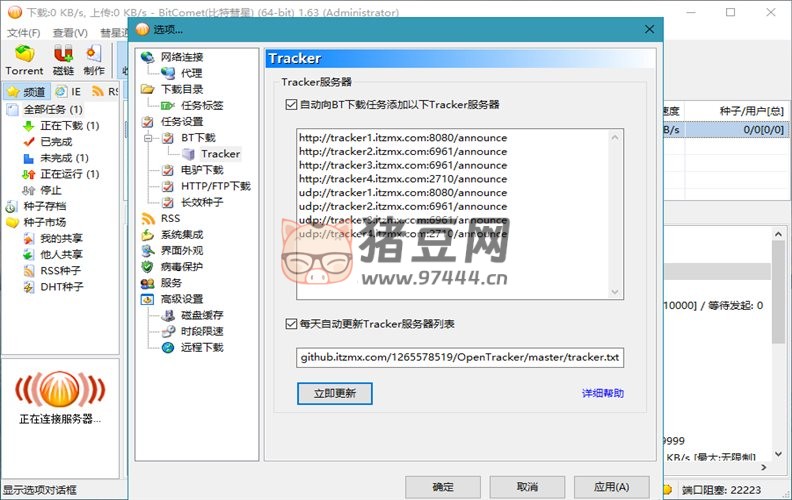Collapse 全部任务 in the main sidebar
Viewport: 792px width, 500px height.
(11, 109)
